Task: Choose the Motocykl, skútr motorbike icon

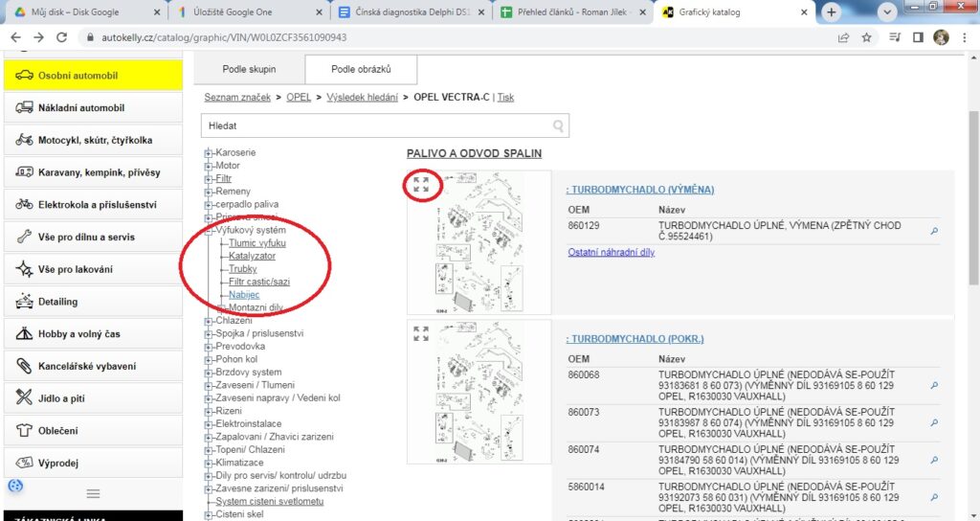Action: [24, 140]
